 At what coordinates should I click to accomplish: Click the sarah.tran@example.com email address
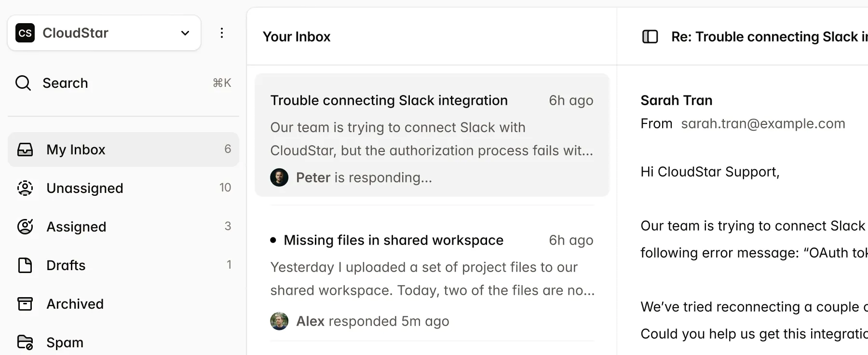763,123
